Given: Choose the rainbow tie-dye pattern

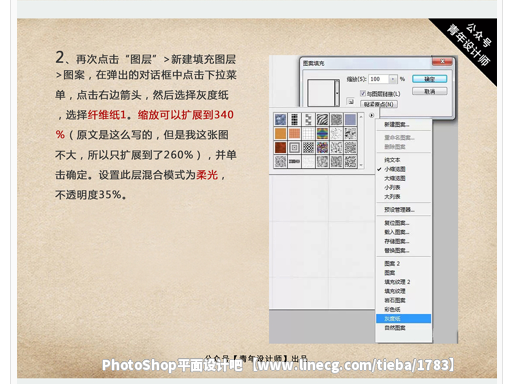Looking at the screenshot, I should 322,134.
